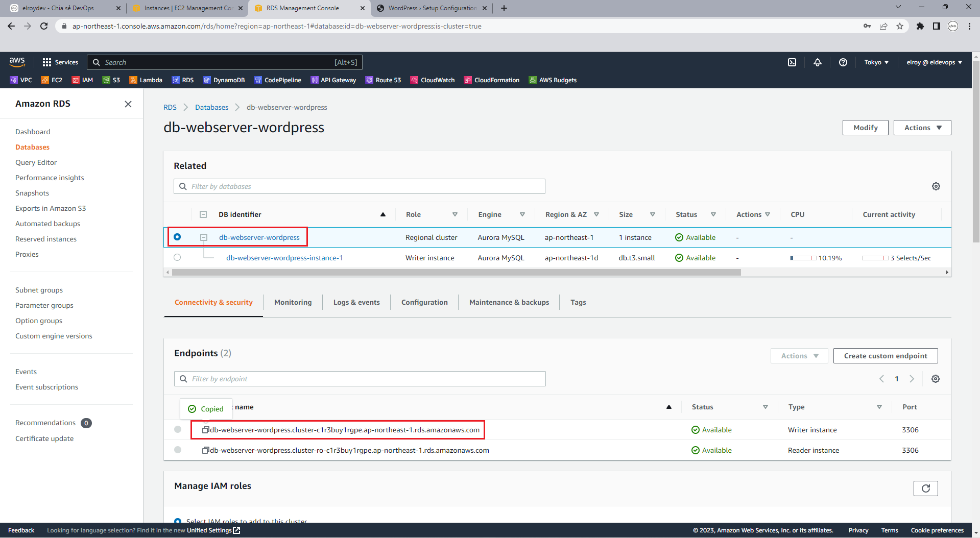Viewport: 980px width, 538px height.
Task: Open the Type column filter in the Endpoints table
Action: (879, 407)
